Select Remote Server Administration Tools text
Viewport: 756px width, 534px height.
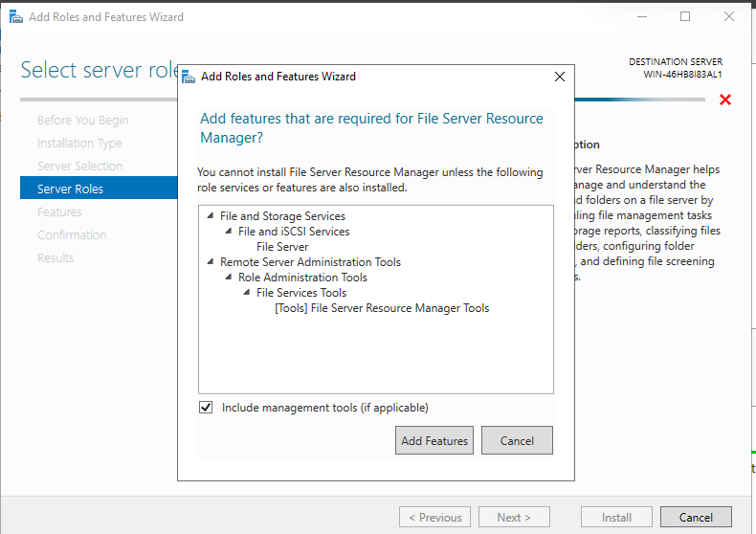click(310, 261)
